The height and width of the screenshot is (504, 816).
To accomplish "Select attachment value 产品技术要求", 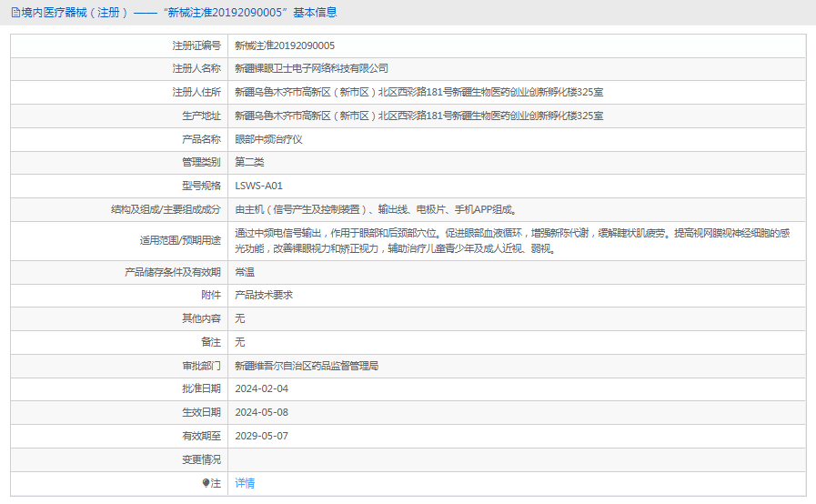I will pos(264,295).
